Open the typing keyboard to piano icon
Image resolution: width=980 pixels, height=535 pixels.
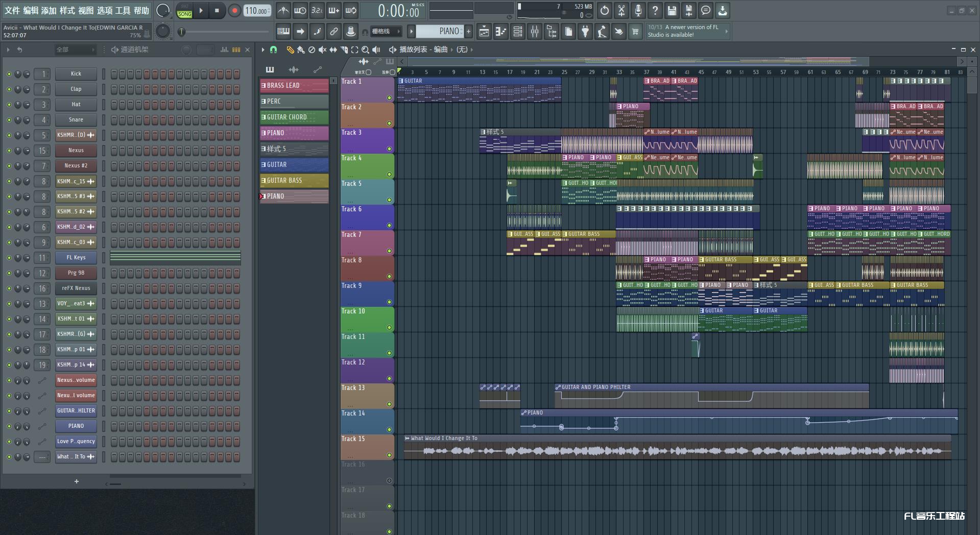[x=283, y=32]
